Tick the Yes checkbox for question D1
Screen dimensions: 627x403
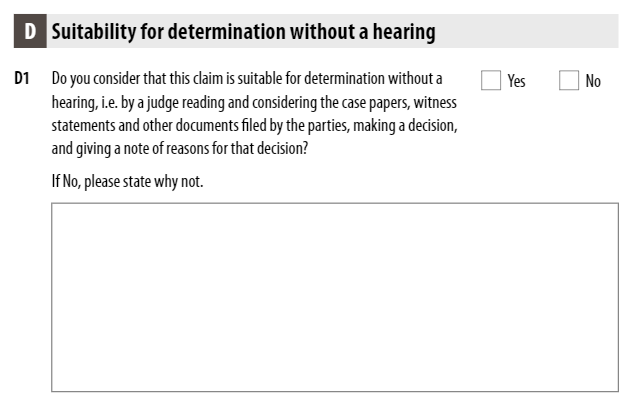[491, 80]
